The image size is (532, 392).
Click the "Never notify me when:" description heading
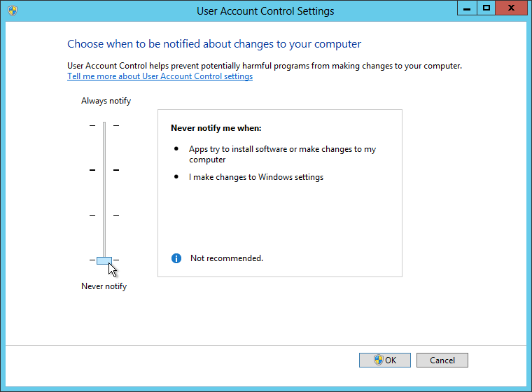216,128
